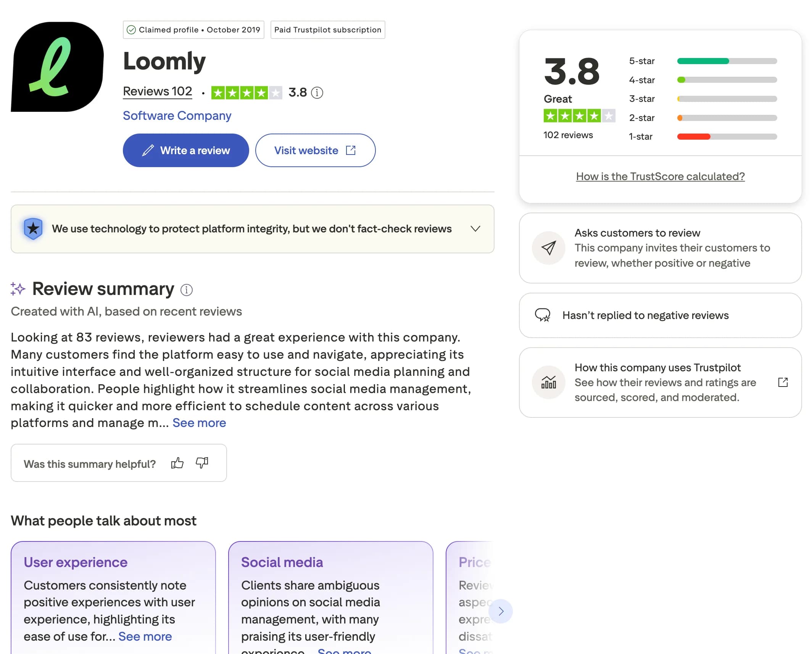This screenshot has width=812, height=654.
Task: Click the star rating row under Great
Action: (x=579, y=116)
